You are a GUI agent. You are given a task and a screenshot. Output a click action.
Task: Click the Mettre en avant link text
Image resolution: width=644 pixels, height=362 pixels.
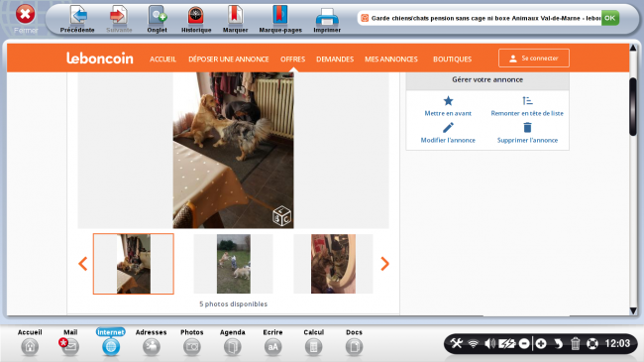448,113
